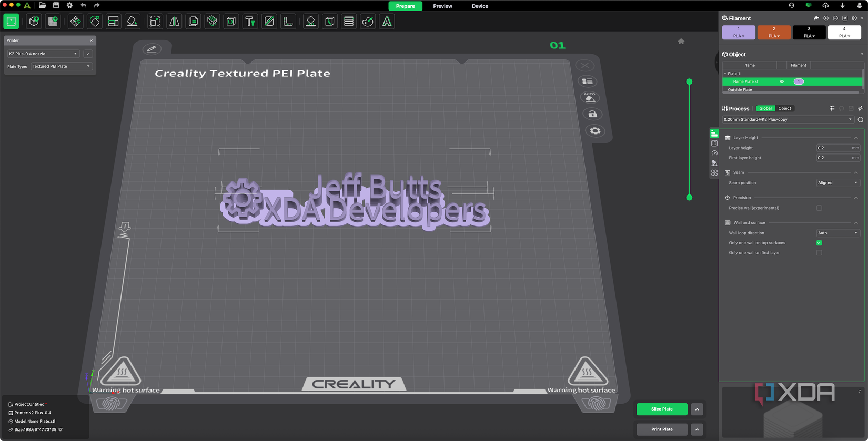
Task: Click the add filament plus icon
Action: [x=826, y=18]
